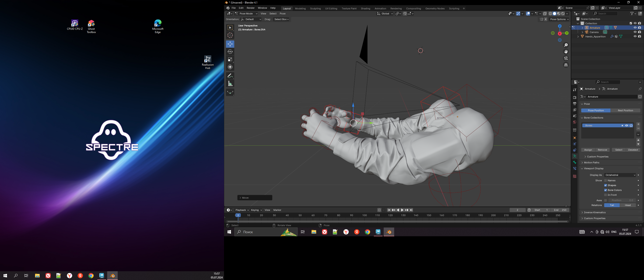Choose the Rotate tool
644x280 pixels.
pyautogui.click(x=230, y=52)
